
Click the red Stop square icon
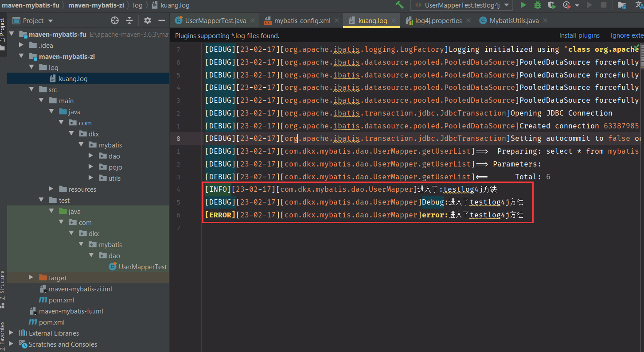603,5
